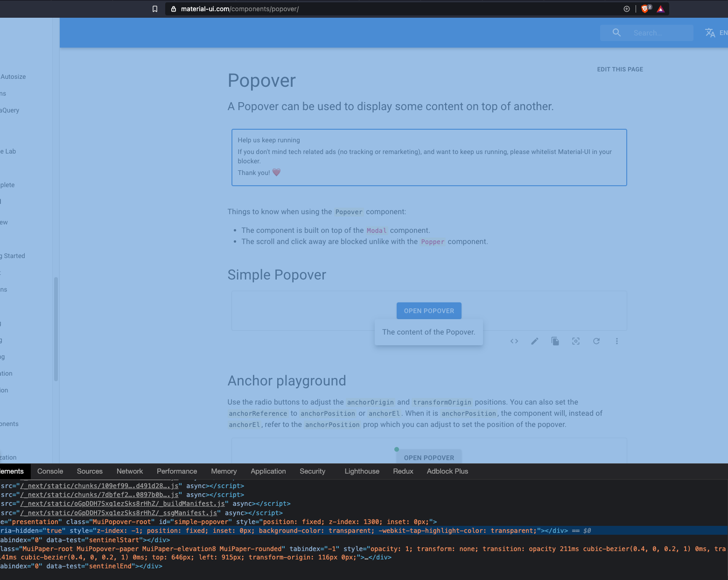This screenshot has width=728, height=580.
Task: Copy the Simple Popover demo code
Action: [x=555, y=341]
